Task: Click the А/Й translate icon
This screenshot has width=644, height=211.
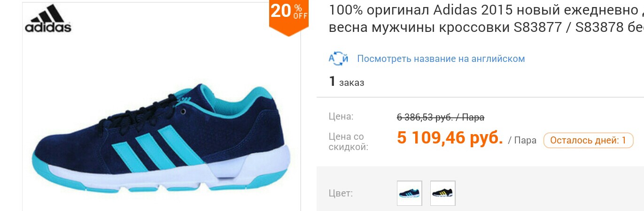Action: (x=338, y=59)
